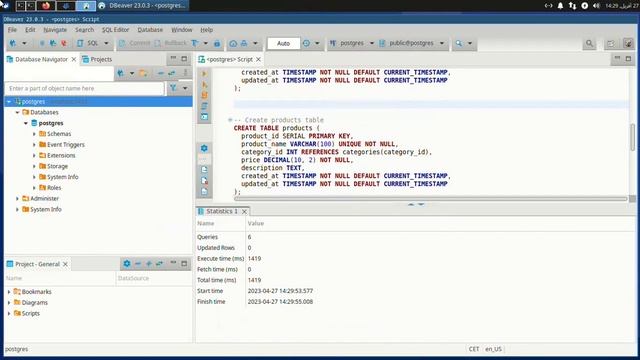The height and width of the screenshot is (360, 640).
Task: Open the Database menu
Action: tap(150, 30)
